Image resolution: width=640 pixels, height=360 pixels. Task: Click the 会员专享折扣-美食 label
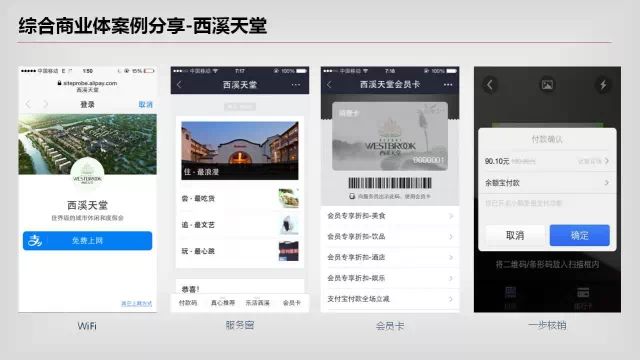click(356, 216)
